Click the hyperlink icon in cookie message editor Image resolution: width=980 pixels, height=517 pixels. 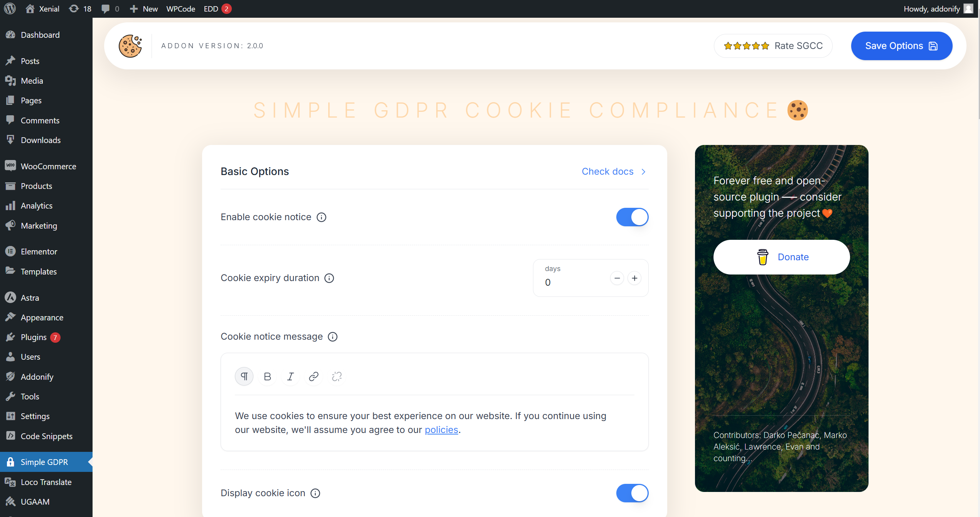314,376
